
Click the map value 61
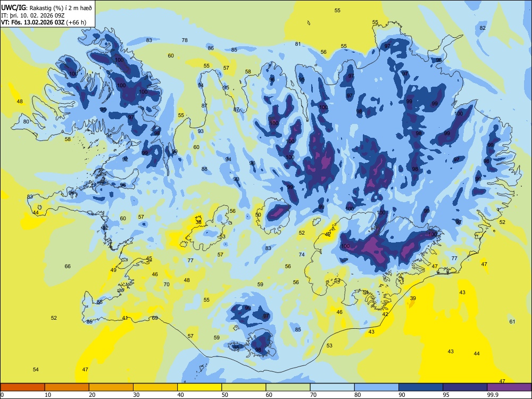click(512, 322)
